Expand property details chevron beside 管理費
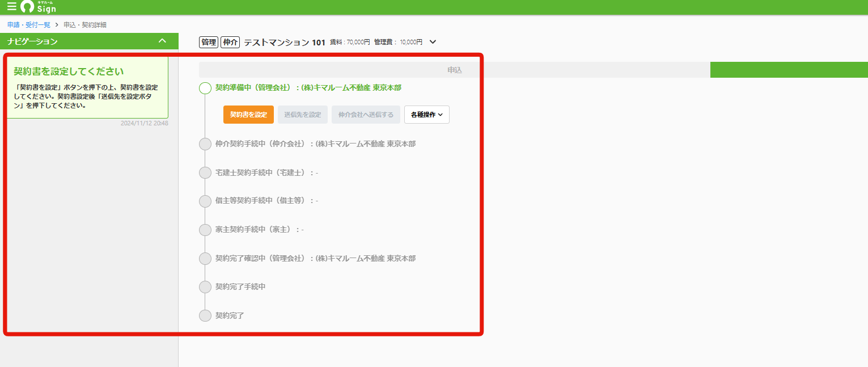Image resolution: width=868 pixels, height=367 pixels. 433,42
